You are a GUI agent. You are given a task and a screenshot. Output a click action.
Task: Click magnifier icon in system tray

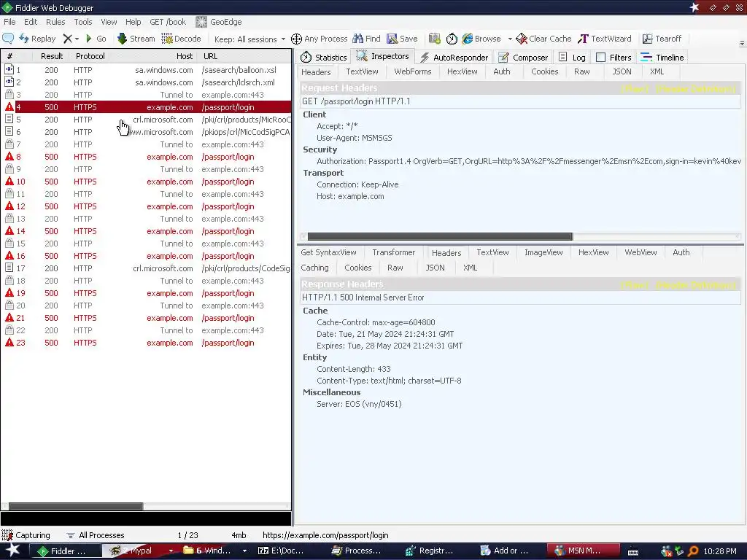point(693,551)
